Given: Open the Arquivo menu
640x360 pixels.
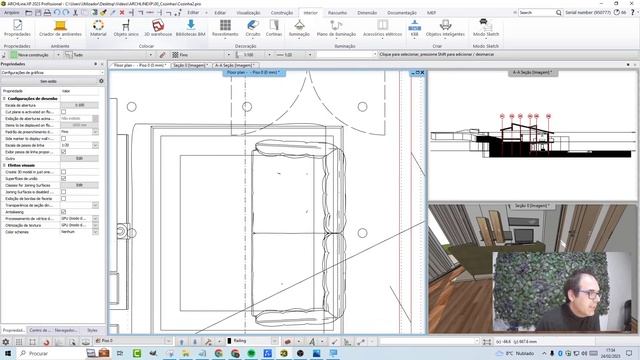Looking at the screenshot, I should pos(11,13).
